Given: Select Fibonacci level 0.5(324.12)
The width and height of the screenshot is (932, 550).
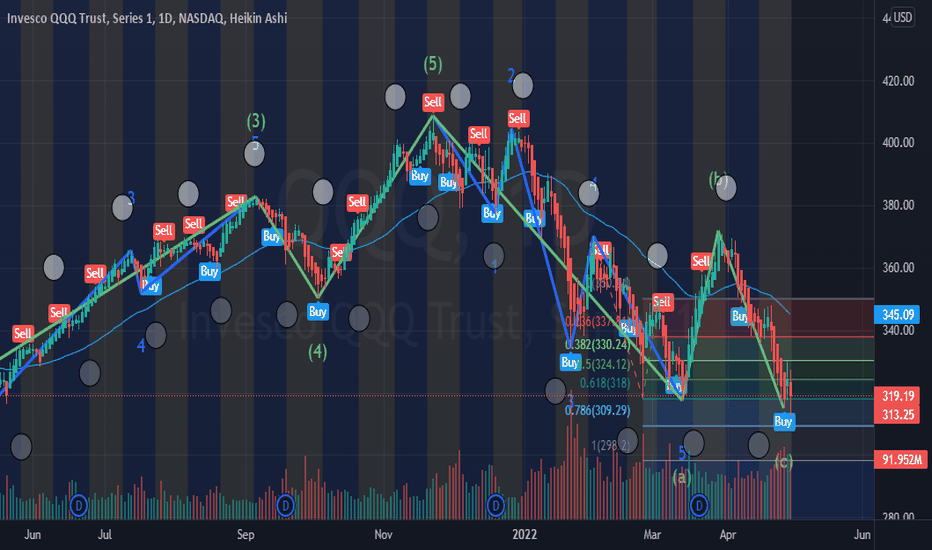Looking at the screenshot, I should [603, 364].
